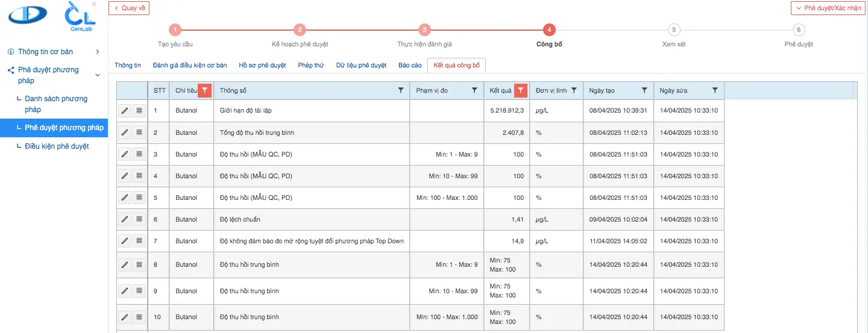Open the active Kết quả column filter

pos(521,90)
